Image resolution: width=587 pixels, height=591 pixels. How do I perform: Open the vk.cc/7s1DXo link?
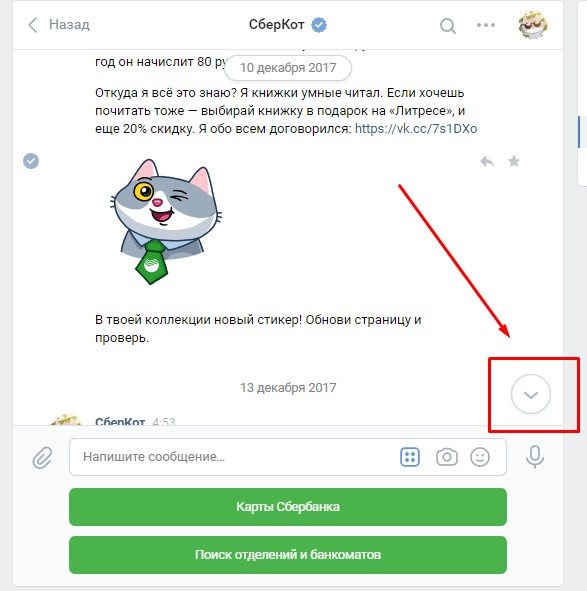pyautogui.click(x=416, y=129)
